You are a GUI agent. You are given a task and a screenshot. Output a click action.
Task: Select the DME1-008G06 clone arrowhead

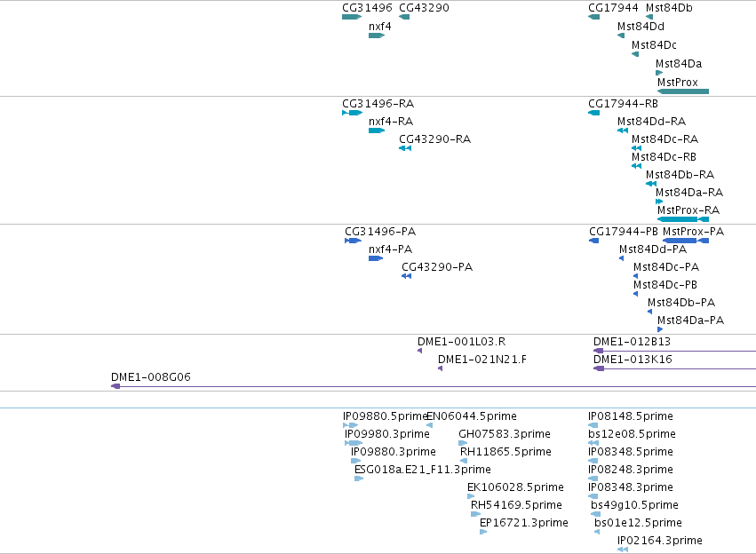[x=115, y=386]
